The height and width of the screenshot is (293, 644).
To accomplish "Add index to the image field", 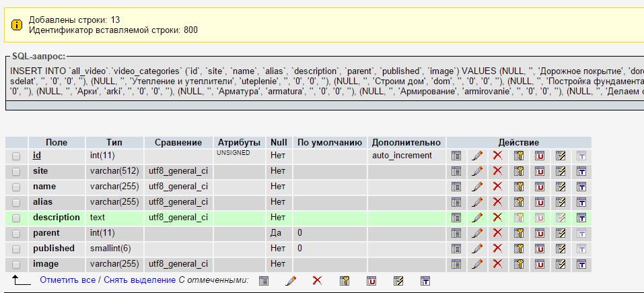I will (560, 264).
